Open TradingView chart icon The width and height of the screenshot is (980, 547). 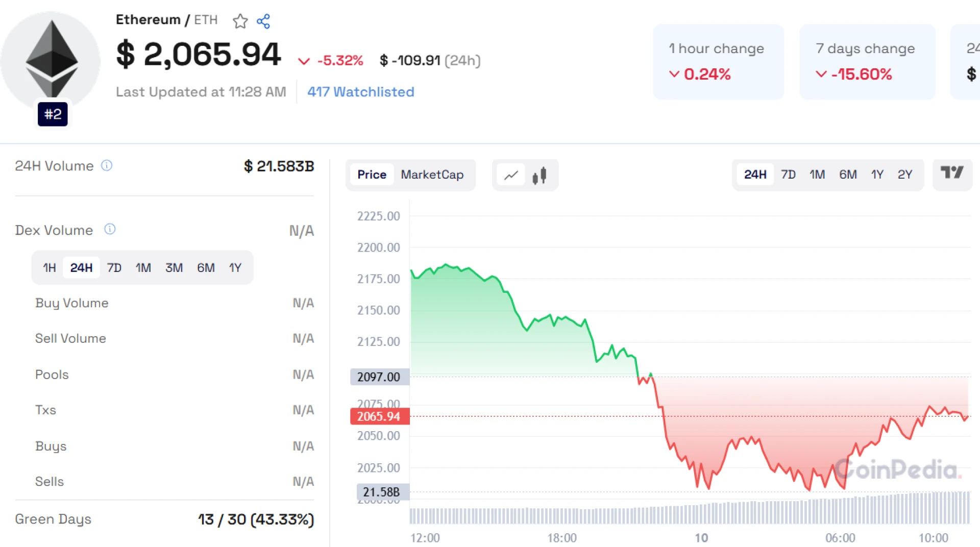952,174
